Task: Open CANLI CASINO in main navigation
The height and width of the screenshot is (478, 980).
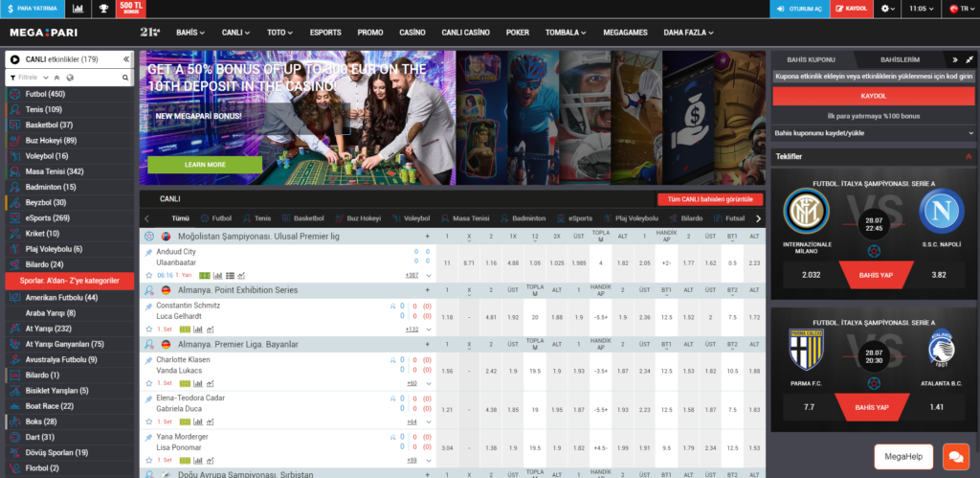Action: click(x=466, y=33)
